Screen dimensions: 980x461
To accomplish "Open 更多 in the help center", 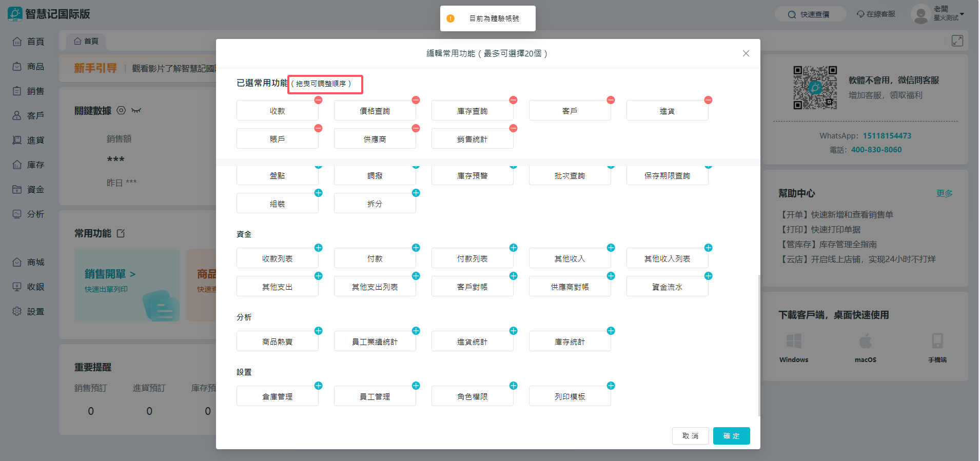I will (944, 193).
